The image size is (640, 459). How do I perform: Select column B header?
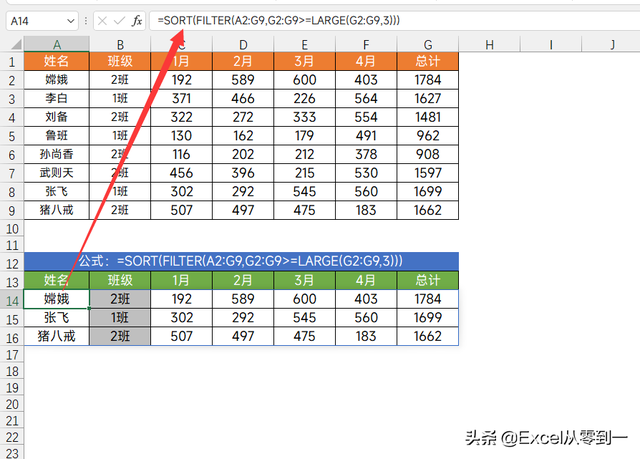(120, 44)
